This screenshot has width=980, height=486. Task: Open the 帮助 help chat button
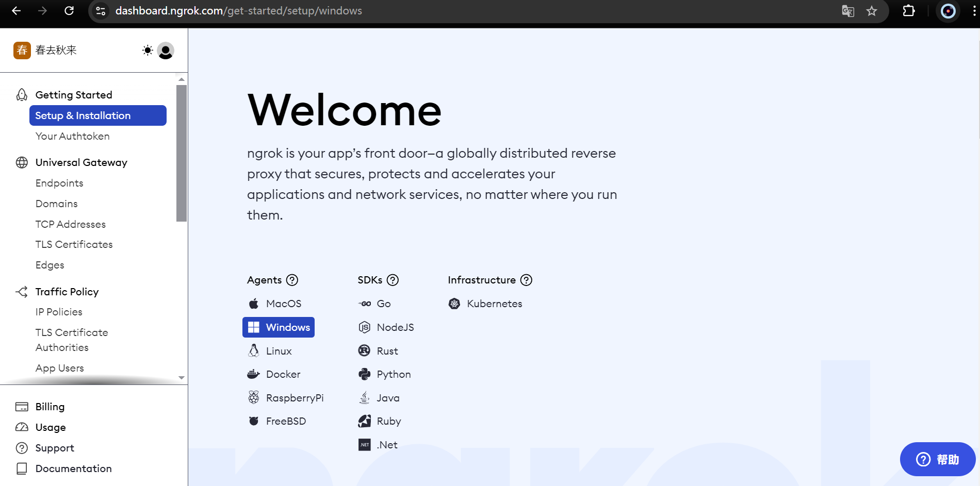pyautogui.click(x=938, y=459)
